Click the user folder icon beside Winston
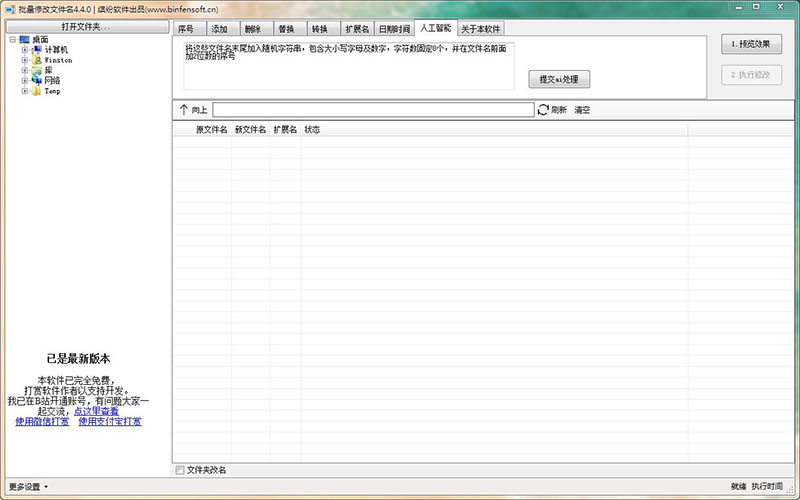This screenshot has width=800, height=500. pyautogui.click(x=36, y=60)
